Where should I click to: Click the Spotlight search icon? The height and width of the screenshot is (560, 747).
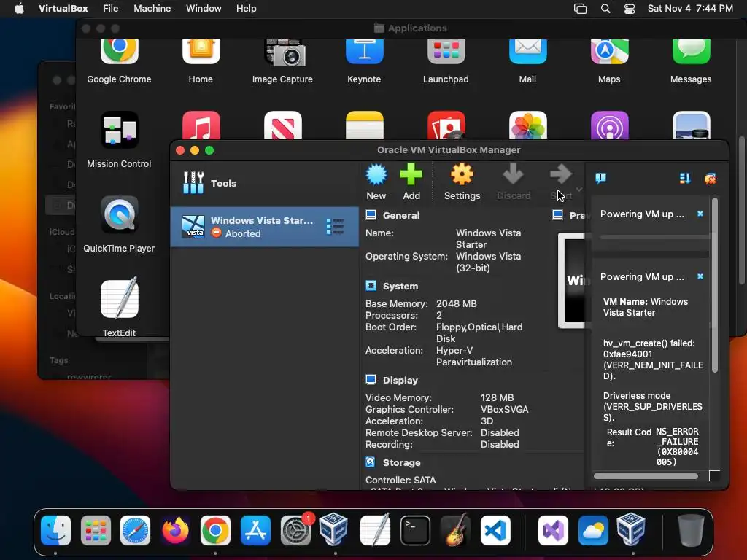tap(605, 9)
